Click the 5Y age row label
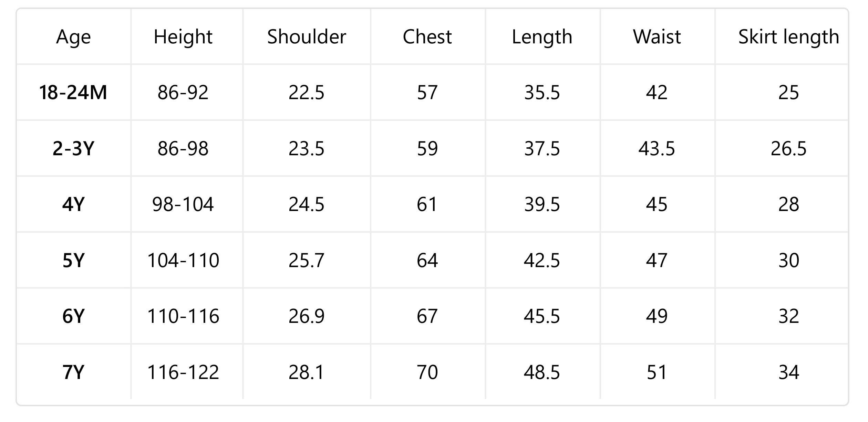This screenshot has height=422, width=868. pyautogui.click(x=73, y=260)
